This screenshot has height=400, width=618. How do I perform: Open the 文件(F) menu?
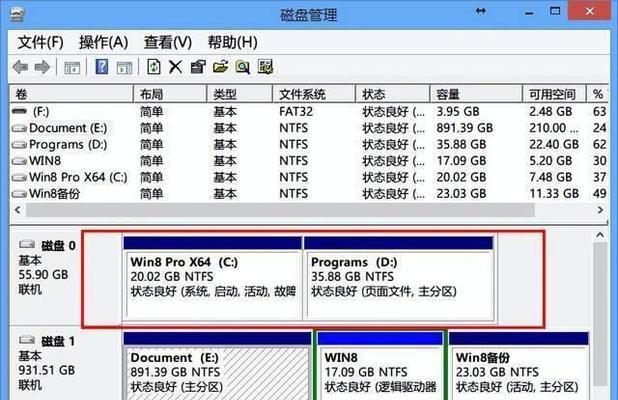40,42
